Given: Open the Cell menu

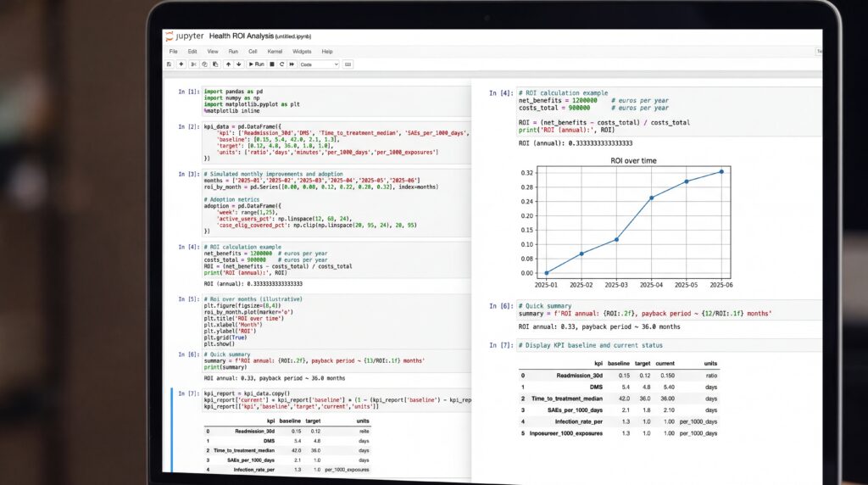Looking at the screenshot, I should (x=253, y=52).
